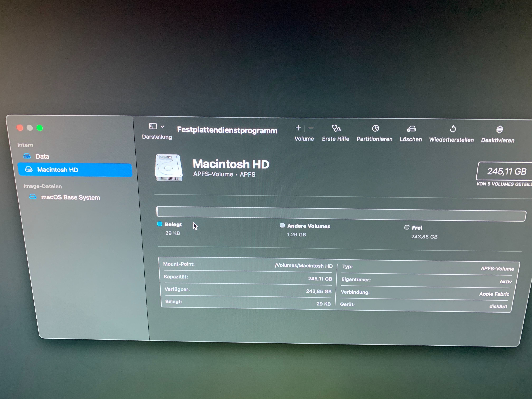Screen dimensions: 532x399
Task: Select Macintosh HD in the sidebar
Action: coord(58,170)
